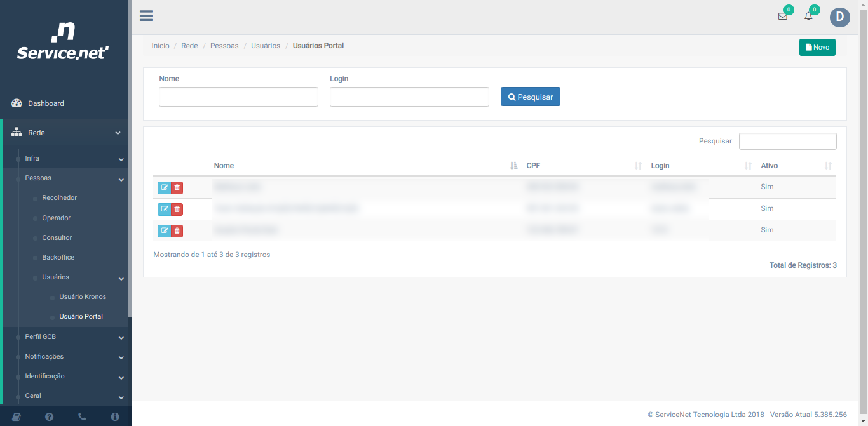The width and height of the screenshot is (868, 426).
Task: Click the info icon in sidebar footer
Action: click(x=115, y=417)
